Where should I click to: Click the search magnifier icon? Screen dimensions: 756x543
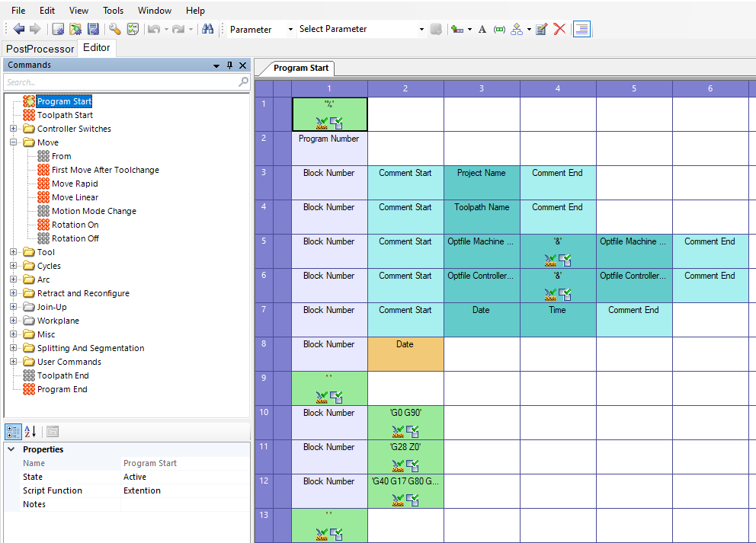coord(243,82)
